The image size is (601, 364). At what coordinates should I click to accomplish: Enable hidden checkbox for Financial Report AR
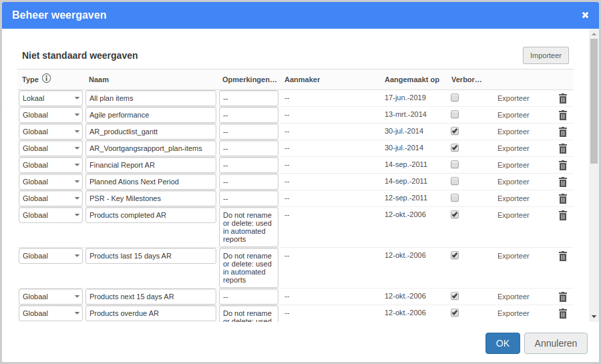pos(455,164)
